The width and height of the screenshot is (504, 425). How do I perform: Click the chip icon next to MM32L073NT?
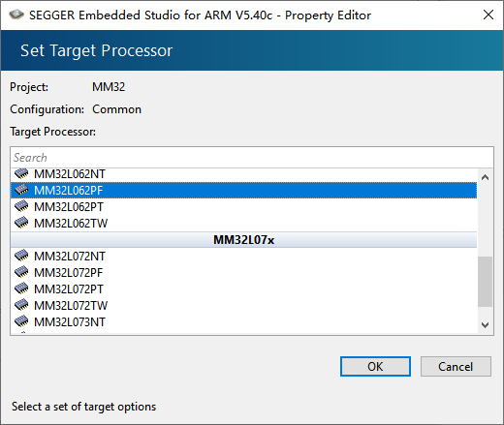pyautogui.click(x=21, y=321)
